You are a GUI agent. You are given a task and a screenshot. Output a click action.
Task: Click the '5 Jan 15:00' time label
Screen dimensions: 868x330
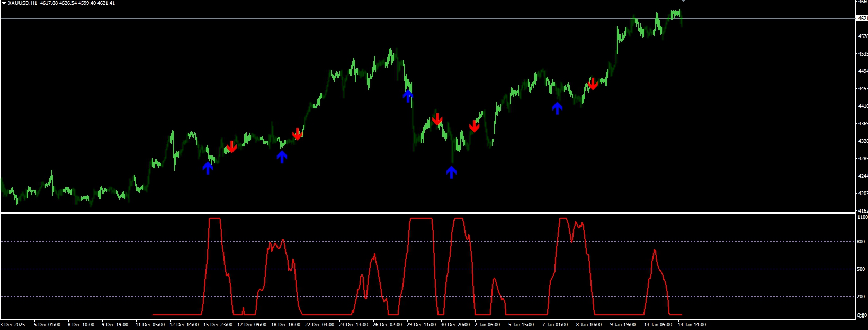tap(522, 325)
